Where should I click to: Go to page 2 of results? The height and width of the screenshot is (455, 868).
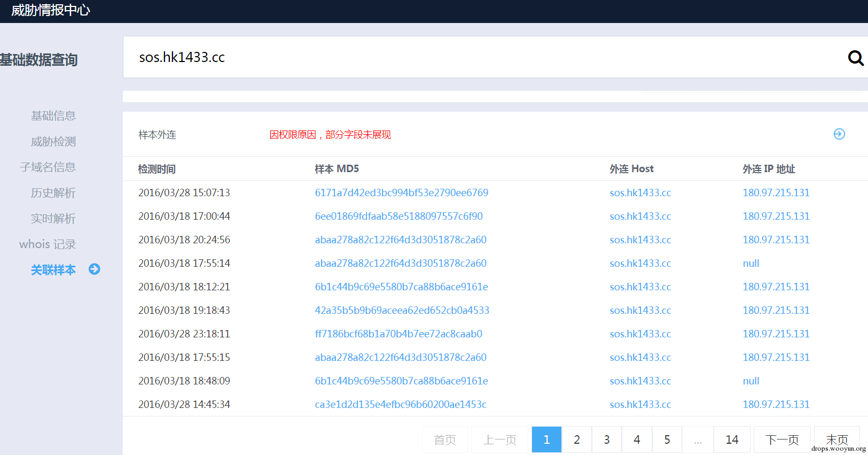(577, 439)
